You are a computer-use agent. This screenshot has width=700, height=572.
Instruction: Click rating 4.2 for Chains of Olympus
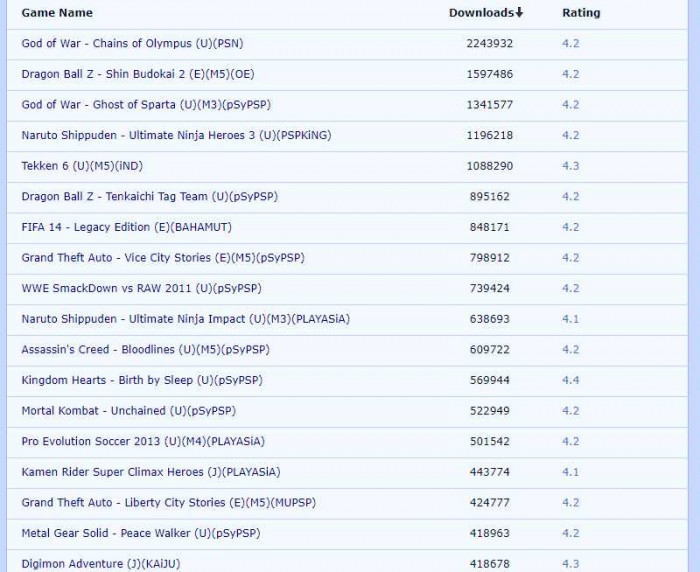[571, 43]
